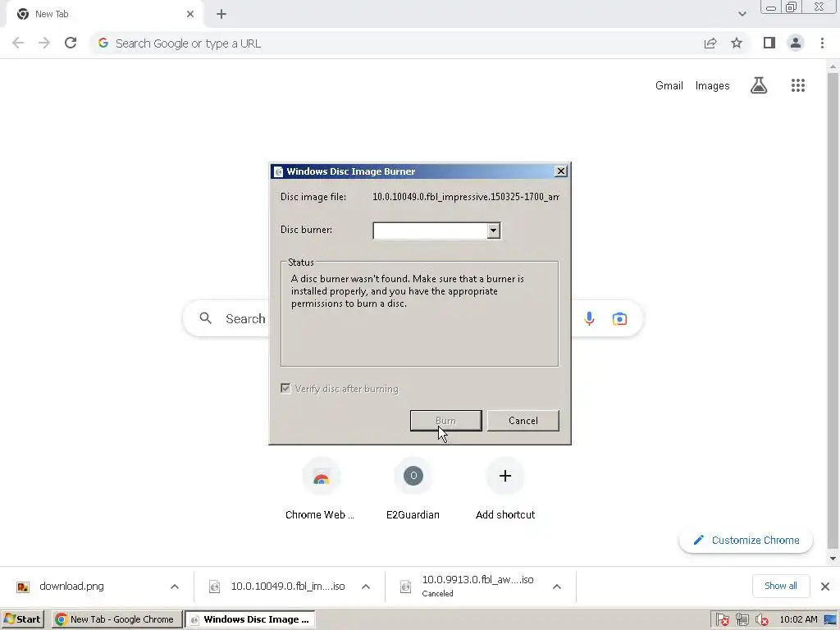Go back using Chrome's back arrow
The width and height of the screenshot is (840, 630).
pyautogui.click(x=18, y=43)
